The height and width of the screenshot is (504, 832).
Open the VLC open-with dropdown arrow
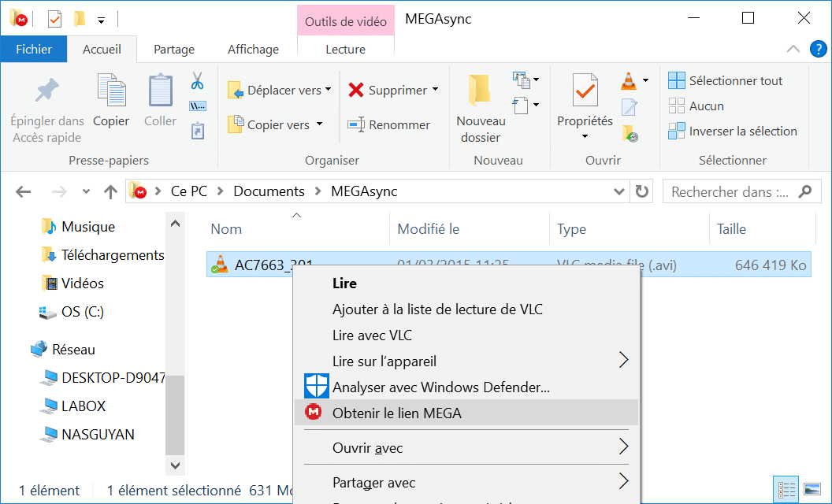click(645, 80)
